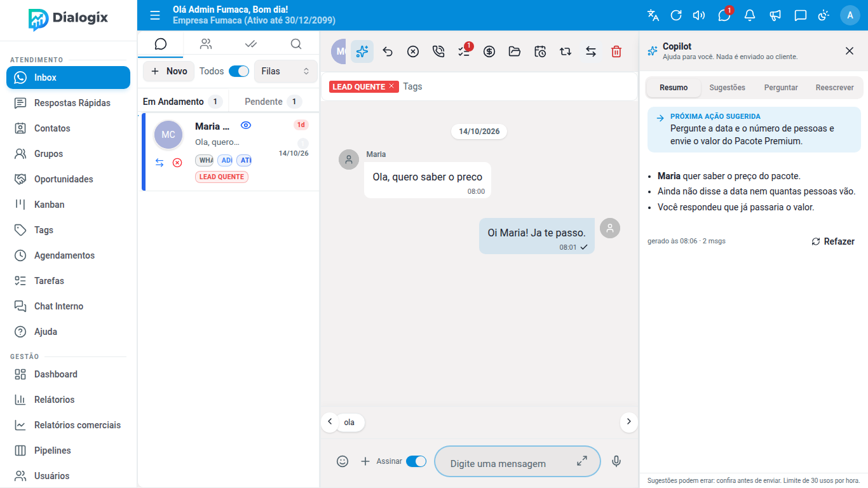Switch to the Sugestões tab in Copilot
This screenshot has height=488, width=868.
click(x=728, y=88)
